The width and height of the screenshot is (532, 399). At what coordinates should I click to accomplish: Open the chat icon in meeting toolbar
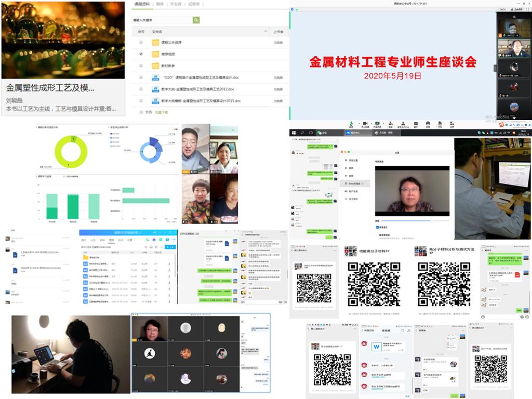[416, 124]
